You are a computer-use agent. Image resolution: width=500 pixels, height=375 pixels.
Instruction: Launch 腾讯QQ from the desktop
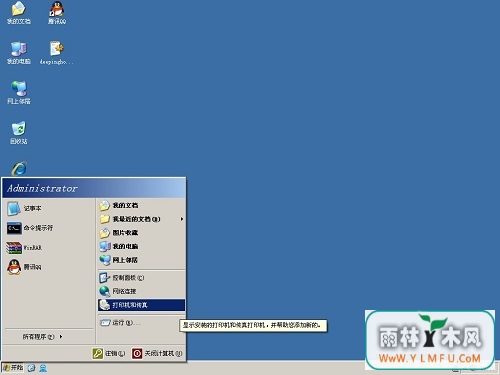pos(57,13)
